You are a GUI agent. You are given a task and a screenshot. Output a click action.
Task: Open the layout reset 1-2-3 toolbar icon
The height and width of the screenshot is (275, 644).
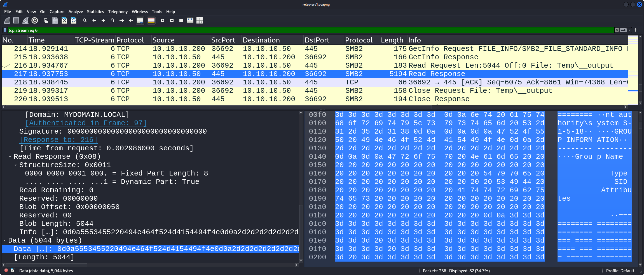[x=200, y=20]
